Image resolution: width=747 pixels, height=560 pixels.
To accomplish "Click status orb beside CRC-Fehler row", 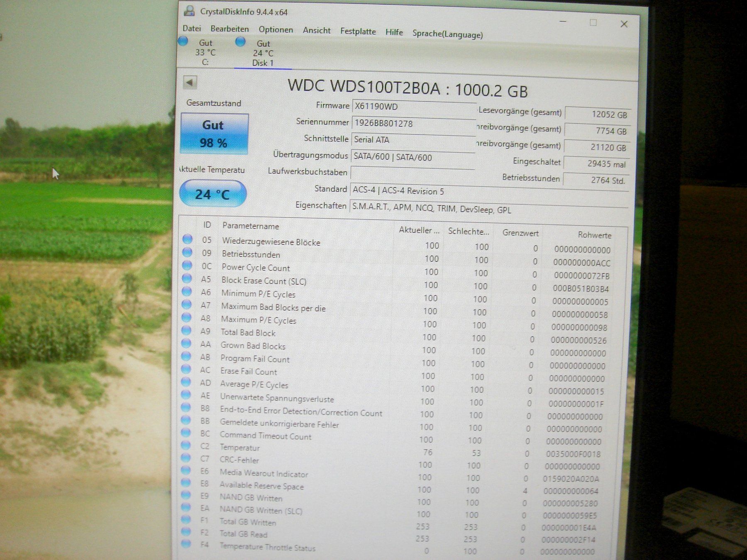I will 186,458.
